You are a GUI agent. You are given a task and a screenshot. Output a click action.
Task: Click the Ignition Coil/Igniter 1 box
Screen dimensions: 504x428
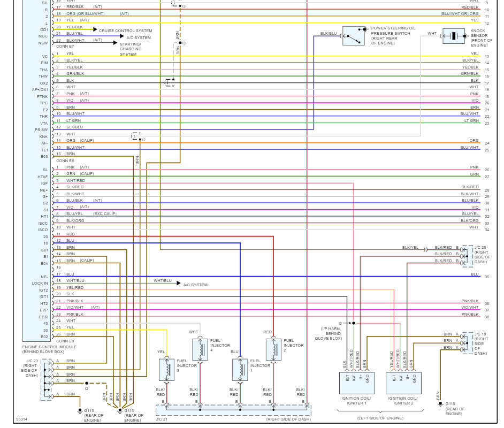357,383
